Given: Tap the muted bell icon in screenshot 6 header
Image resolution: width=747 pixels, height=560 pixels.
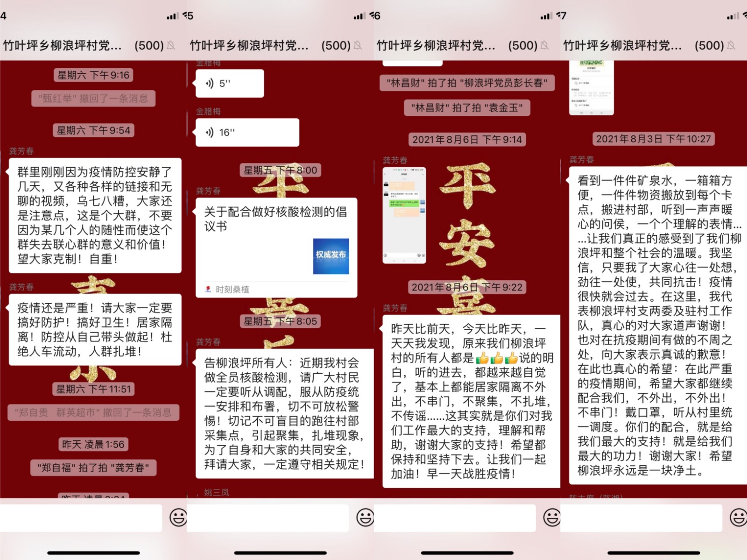Looking at the screenshot, I should pos(545,45).
